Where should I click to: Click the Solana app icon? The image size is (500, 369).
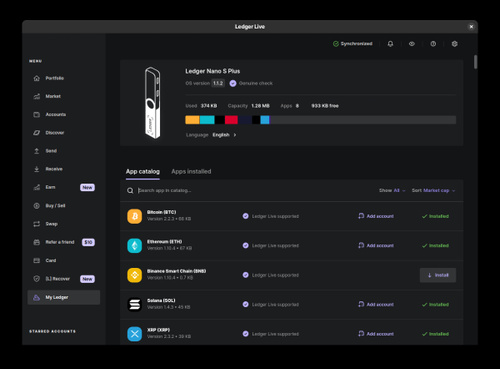pyautogui.click(x=135, y=305)
